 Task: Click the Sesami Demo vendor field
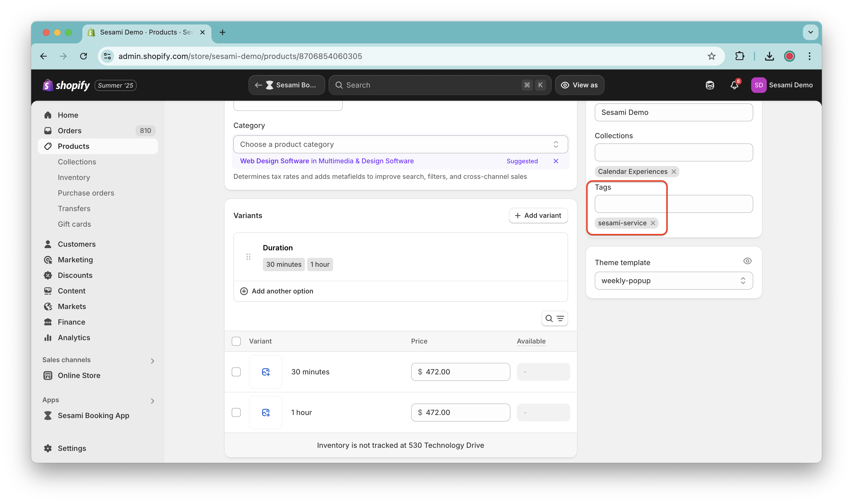(673, 112)
